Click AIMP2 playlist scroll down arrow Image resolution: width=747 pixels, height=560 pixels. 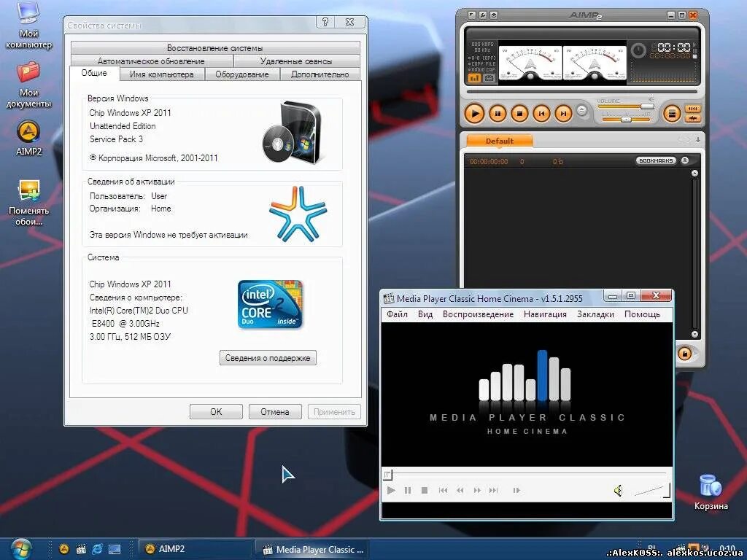coord(694,334)
